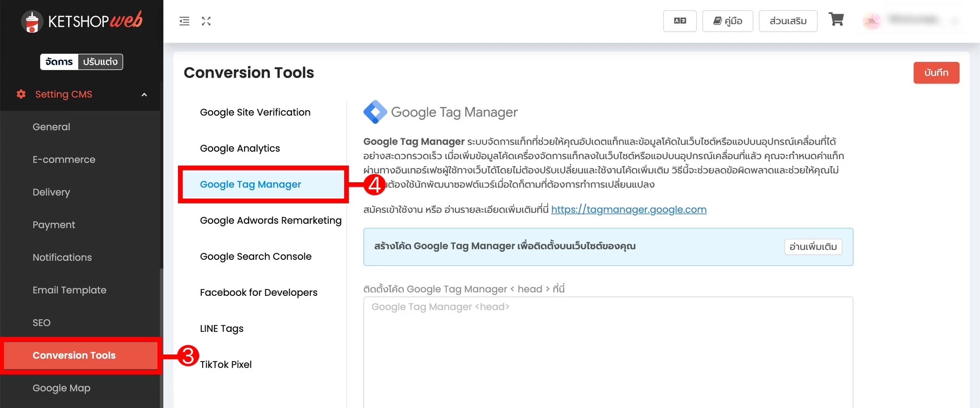Focus the Google Tag Manager head textarea
Screen dimensions: 980x408
[x=608, y=352]
